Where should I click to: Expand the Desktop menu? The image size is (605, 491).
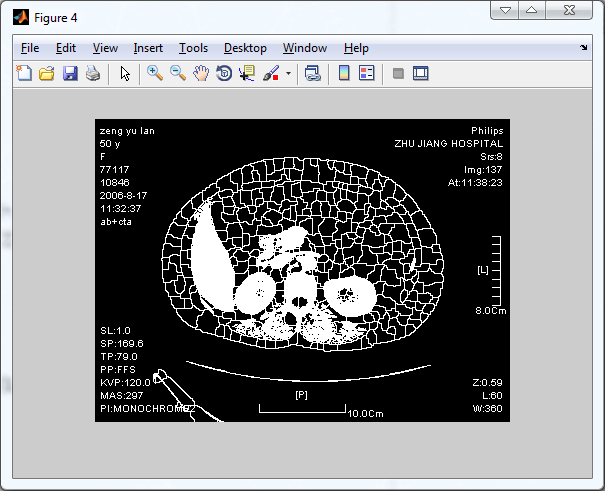pyautogui.click(x=245, y=48)
